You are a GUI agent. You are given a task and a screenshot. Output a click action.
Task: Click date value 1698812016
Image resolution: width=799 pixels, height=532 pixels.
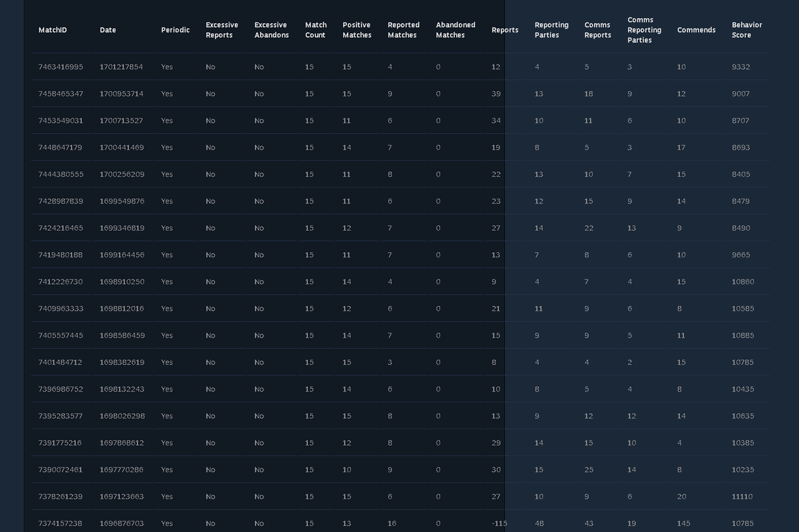[122, 309]
